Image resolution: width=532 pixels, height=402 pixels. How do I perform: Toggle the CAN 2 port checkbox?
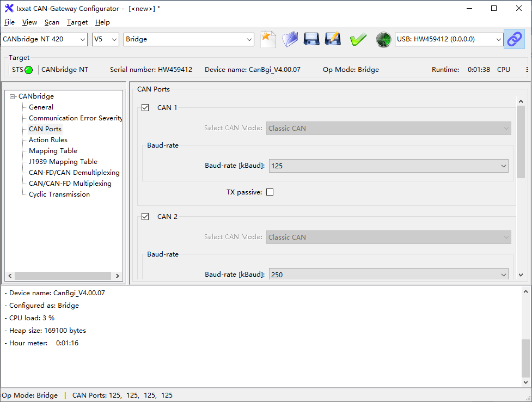[x=145, y=217]
